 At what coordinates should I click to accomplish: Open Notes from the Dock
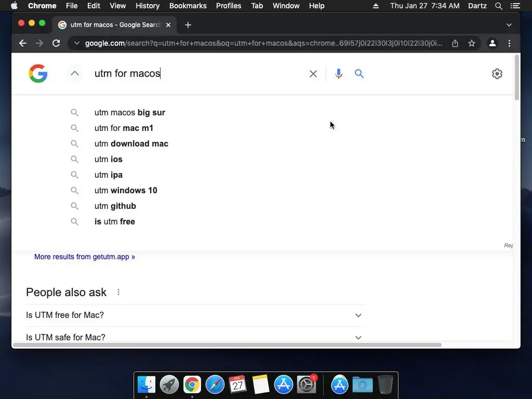click(x=261, y=385)
